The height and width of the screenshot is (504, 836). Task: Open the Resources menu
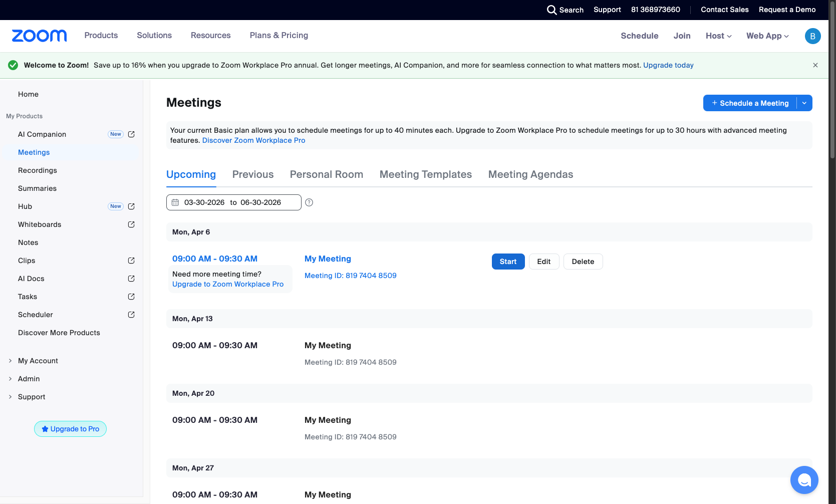[211, 36]
